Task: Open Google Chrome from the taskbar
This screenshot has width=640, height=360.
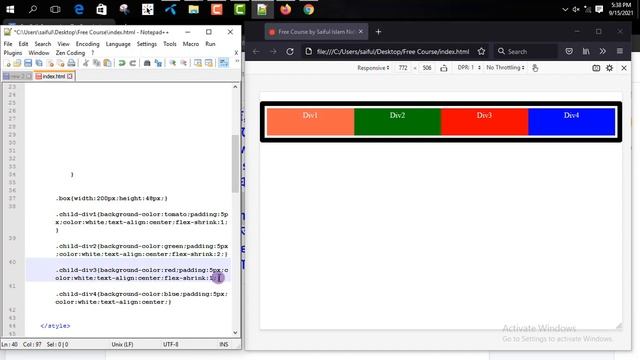Action: [309, 9]
